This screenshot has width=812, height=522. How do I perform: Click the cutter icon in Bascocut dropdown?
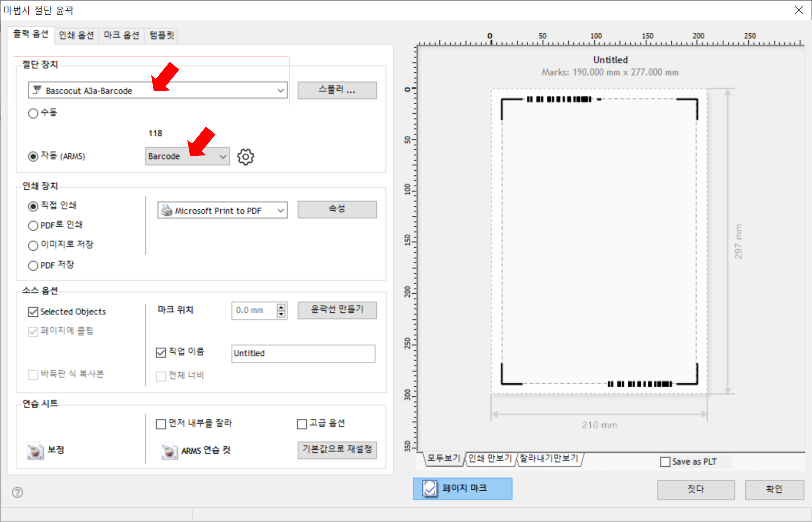click(x=37, y=90)
